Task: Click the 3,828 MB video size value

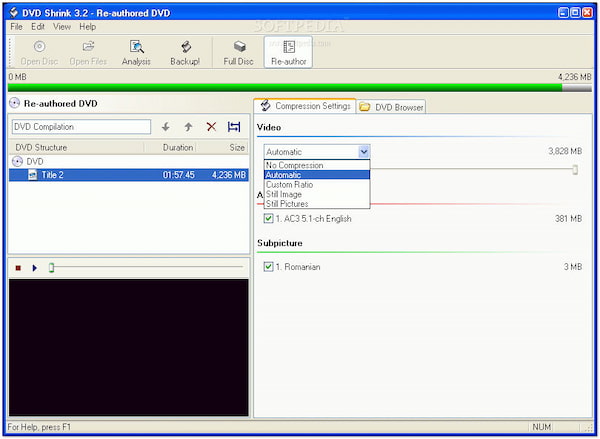Action: (x=565, y=151)
